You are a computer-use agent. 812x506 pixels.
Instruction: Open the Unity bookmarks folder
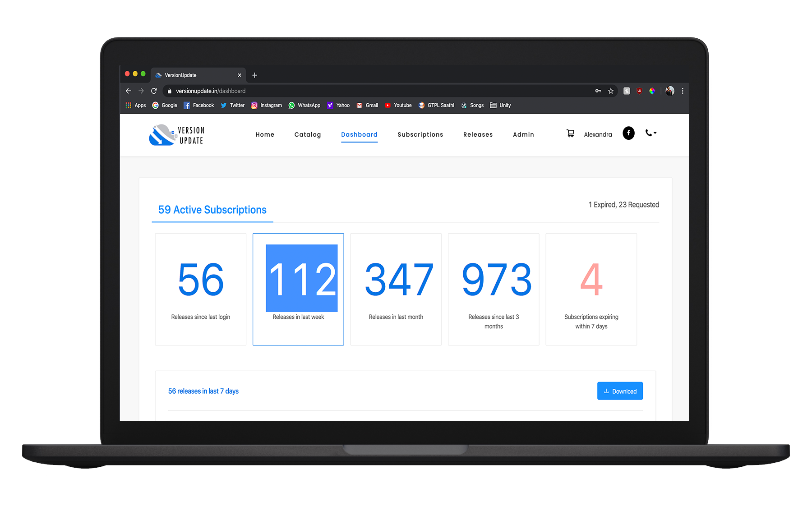(x=500, y=106)
